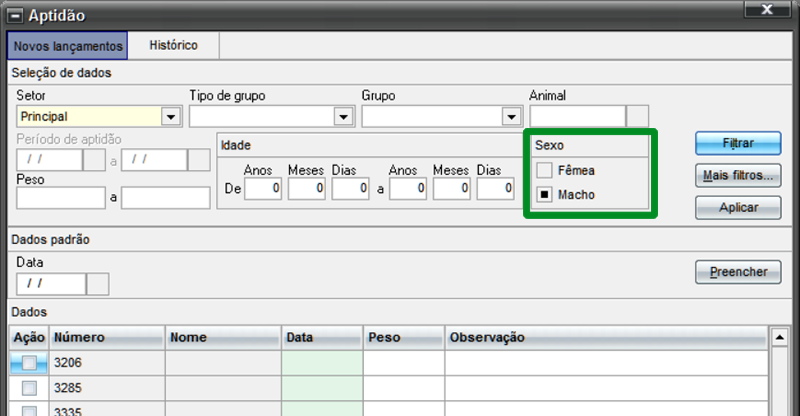The image size is (800, 416).
Task: Click the Dados padrão Data field
Action: click(51, 284)
